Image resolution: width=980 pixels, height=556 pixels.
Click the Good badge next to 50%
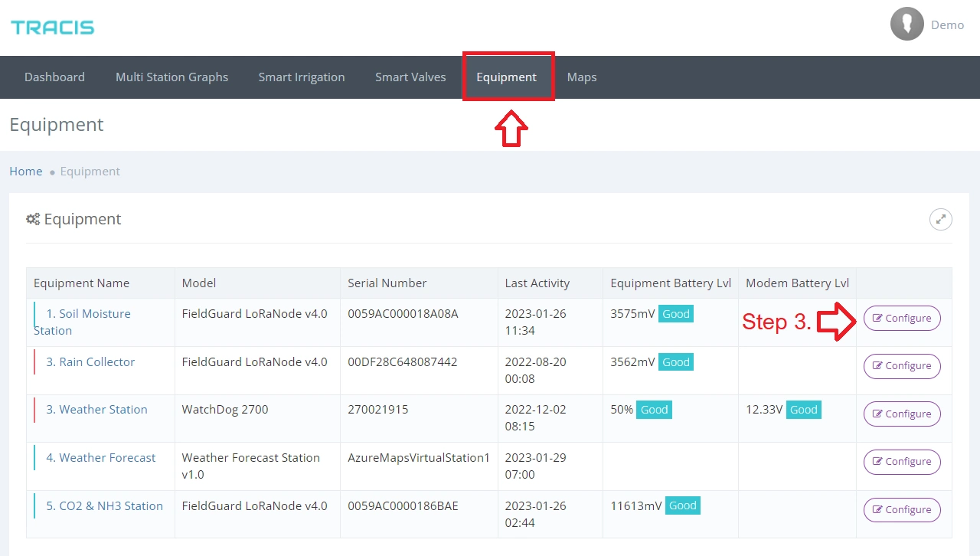(655, 410)
